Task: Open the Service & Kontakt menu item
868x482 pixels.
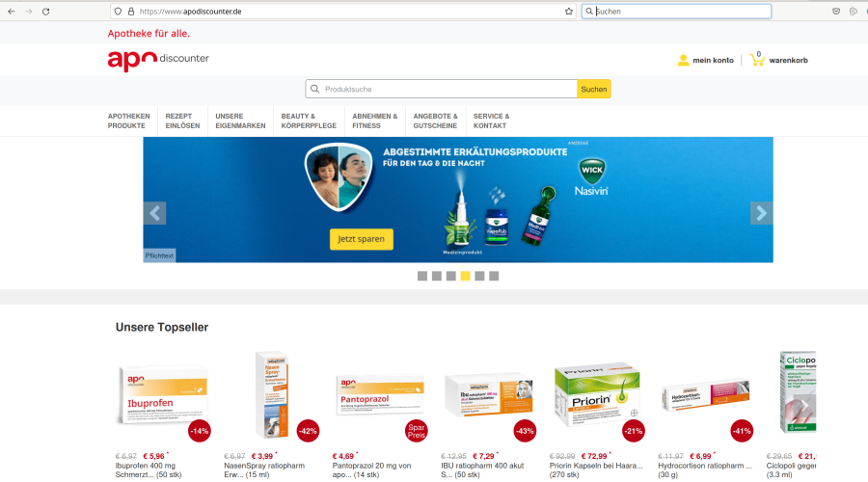Action: (x=492, y=120)
